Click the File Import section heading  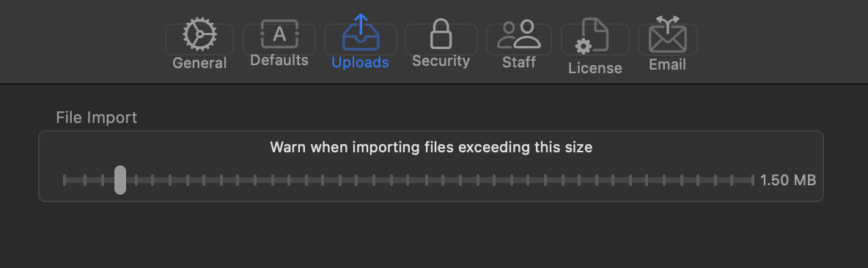[96, 117]
